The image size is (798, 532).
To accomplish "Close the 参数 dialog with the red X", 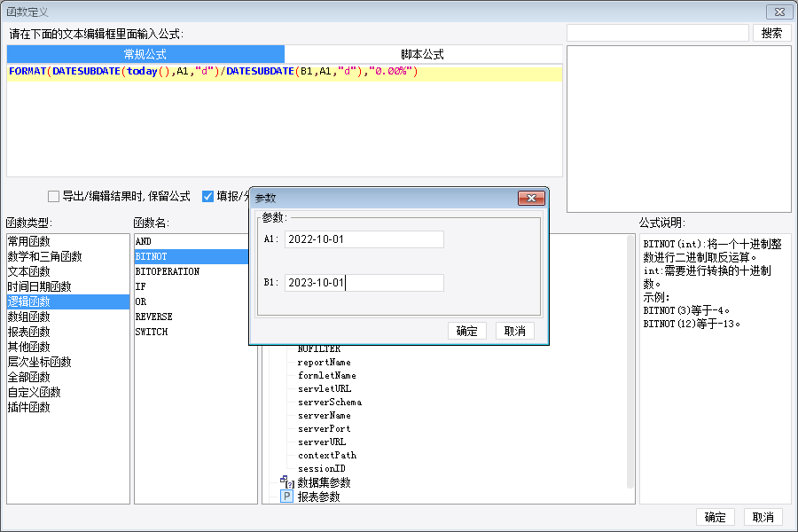I will point(531,198).
